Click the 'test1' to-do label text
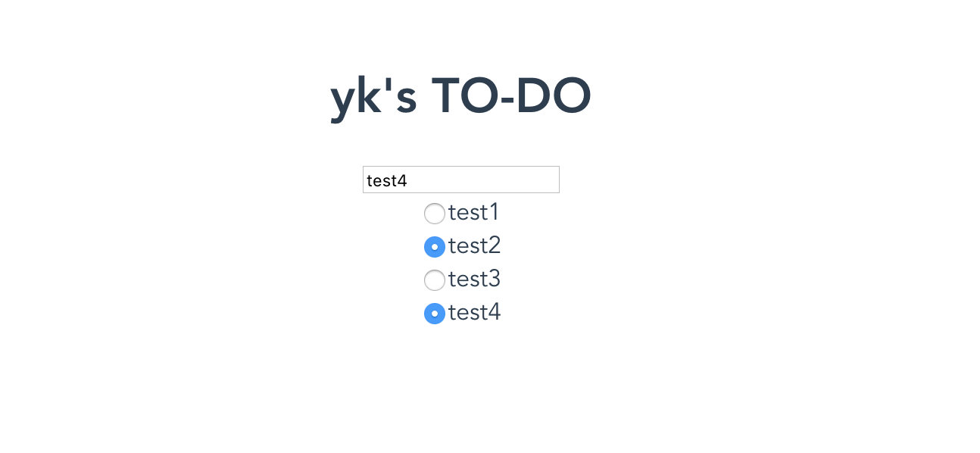This screenshot has width=980, height=453. (x=473, y=213)
